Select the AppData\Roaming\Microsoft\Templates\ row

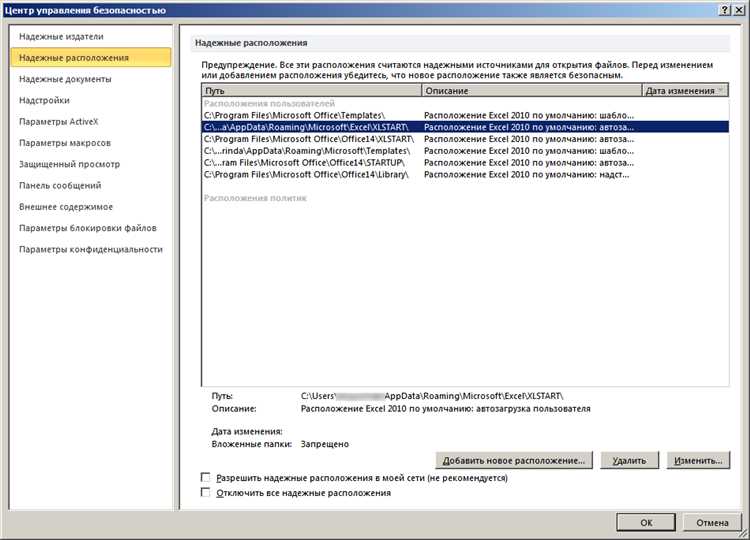tap(465, 151)
